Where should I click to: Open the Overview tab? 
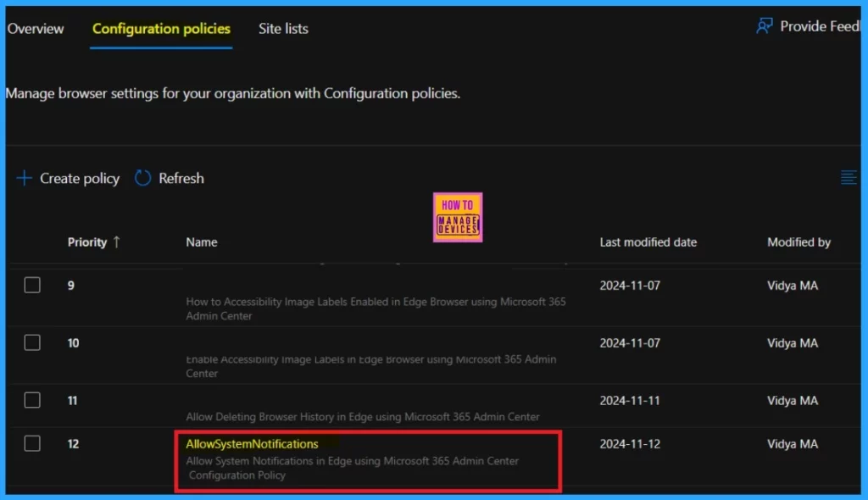tap(36, 29)
